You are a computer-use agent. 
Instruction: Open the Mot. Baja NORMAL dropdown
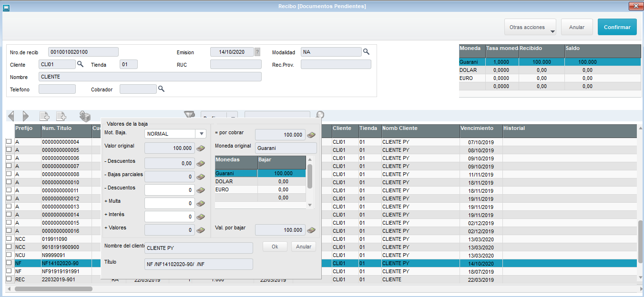[202, 134]
